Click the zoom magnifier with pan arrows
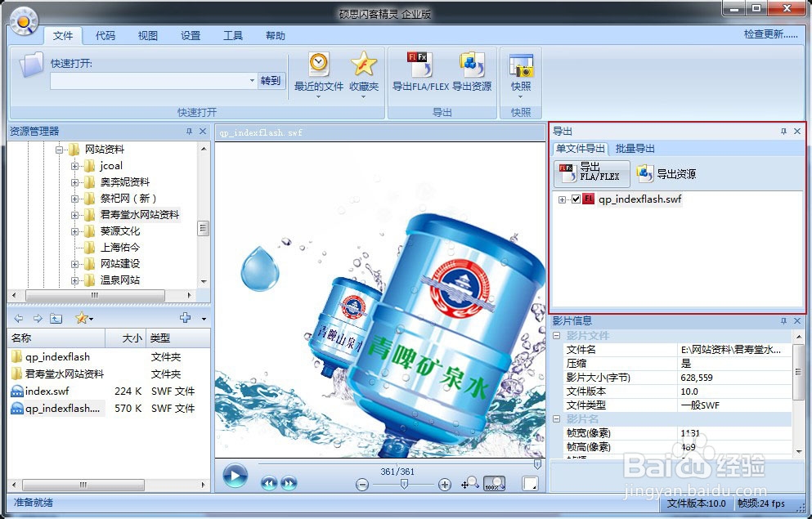Screen dimensions: 812x519 471,484
